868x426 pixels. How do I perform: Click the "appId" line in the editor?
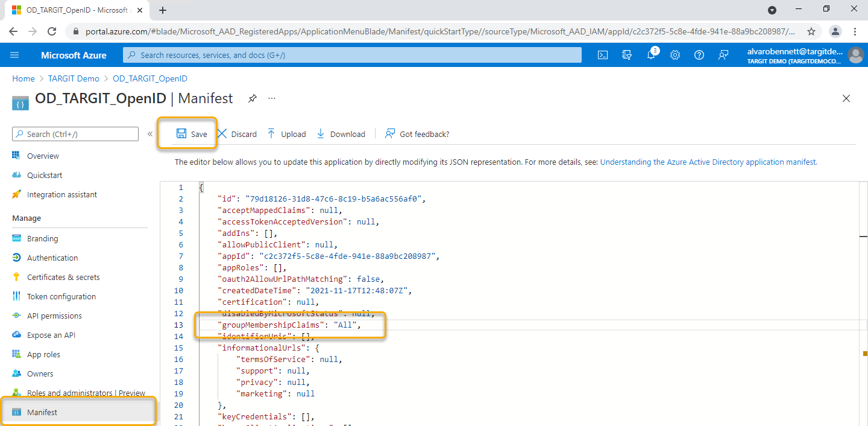(329, 256)
